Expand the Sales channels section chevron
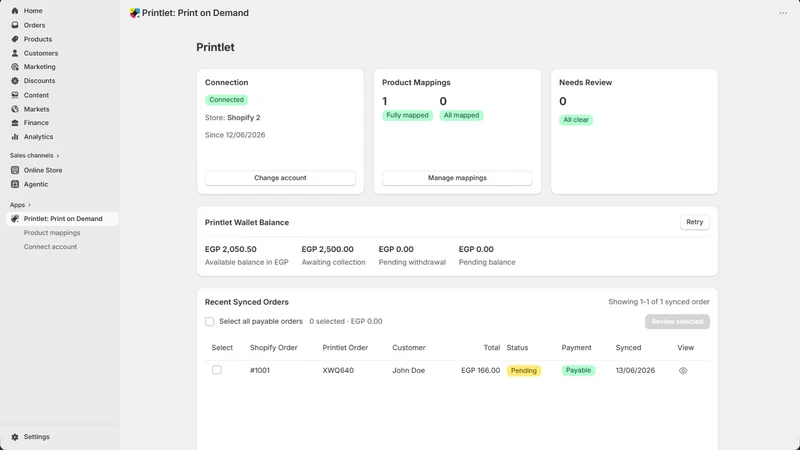Viewport: 800px width, 450px height. coord(58,156)
